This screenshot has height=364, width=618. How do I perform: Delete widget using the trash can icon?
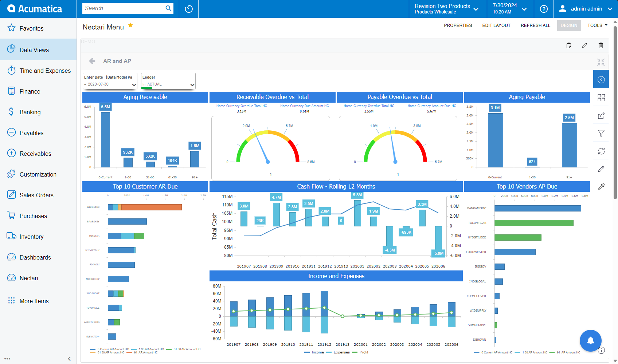tap(601, 45)
